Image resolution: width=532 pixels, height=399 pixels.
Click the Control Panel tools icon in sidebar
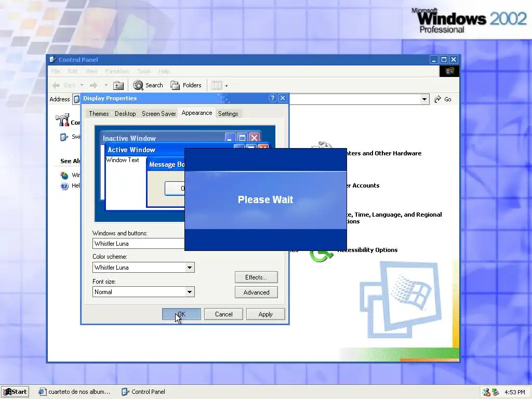(62, 120)
